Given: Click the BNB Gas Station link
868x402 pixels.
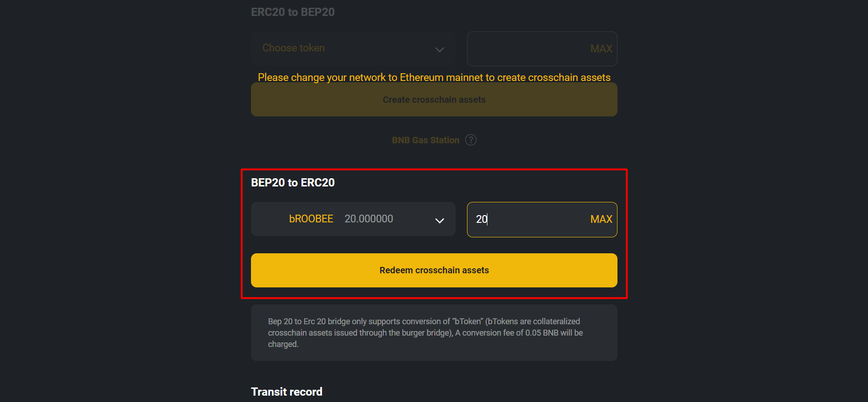Looking at the screenshot, I should (426, 140).
